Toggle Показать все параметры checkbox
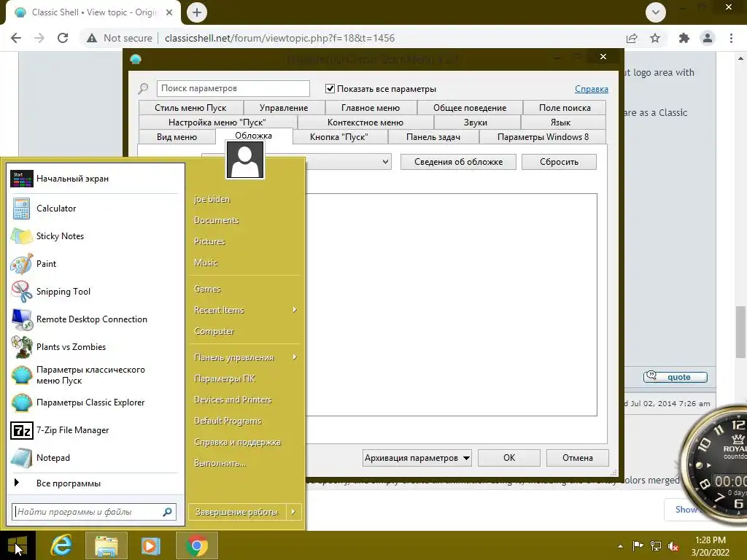The height and width of the screenshot is (560, 747). (x=330, y=88)
